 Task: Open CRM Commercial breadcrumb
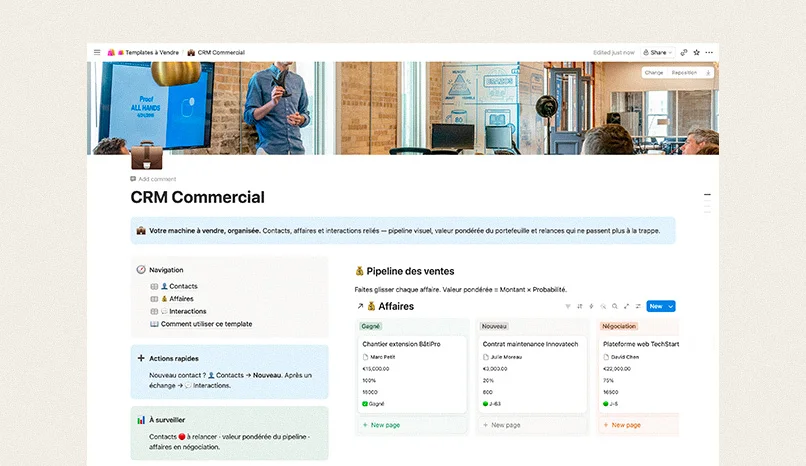coord(216,52)
